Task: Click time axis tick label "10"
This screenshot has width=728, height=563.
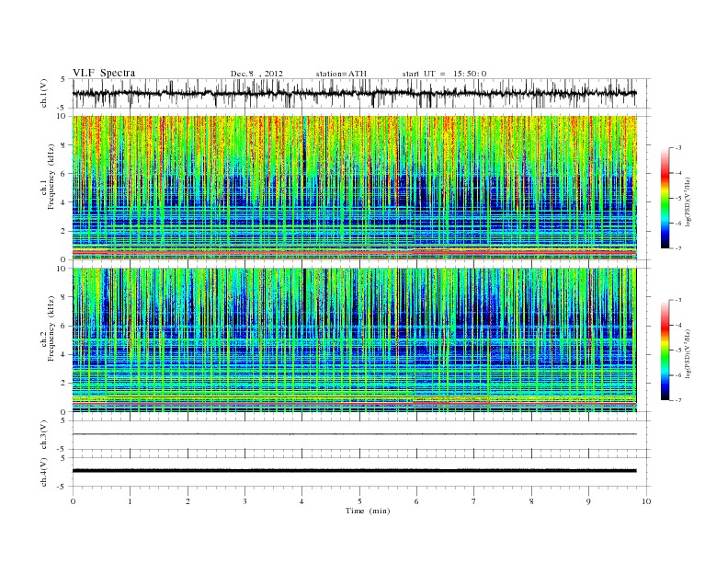Action: tap(646, 501)
